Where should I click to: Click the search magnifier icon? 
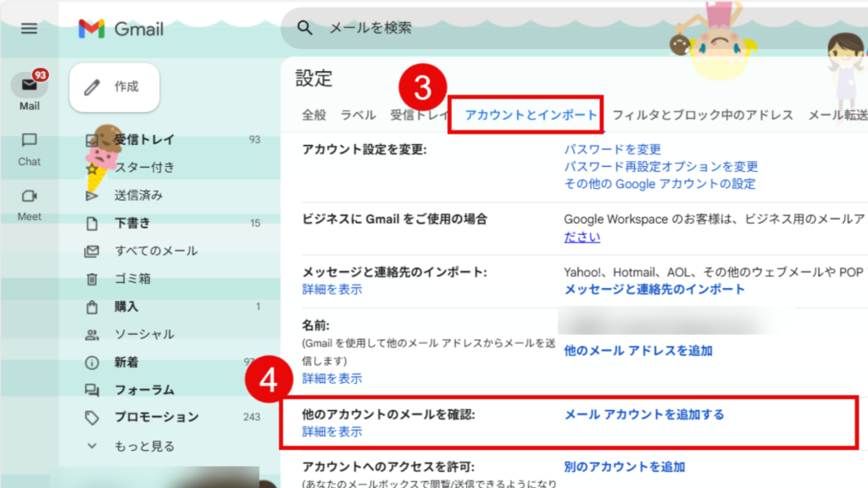pyautogui.click(x=305, y=28)
